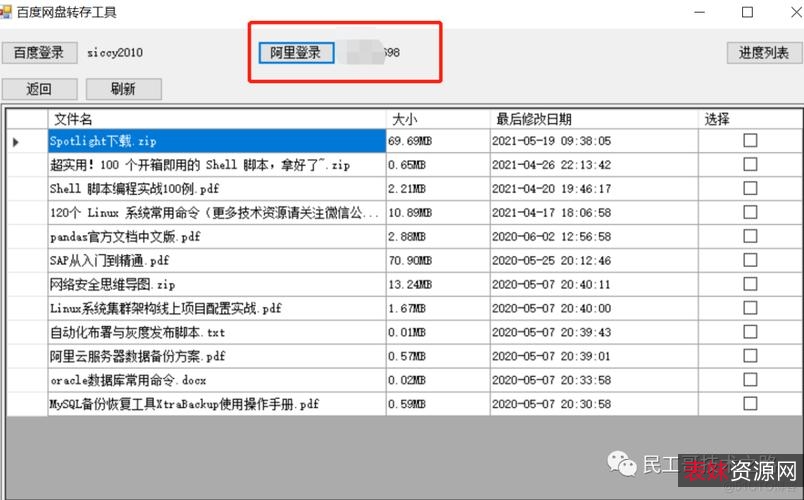
Task: Click the 百度登录 button
Action: pos(39,53)
